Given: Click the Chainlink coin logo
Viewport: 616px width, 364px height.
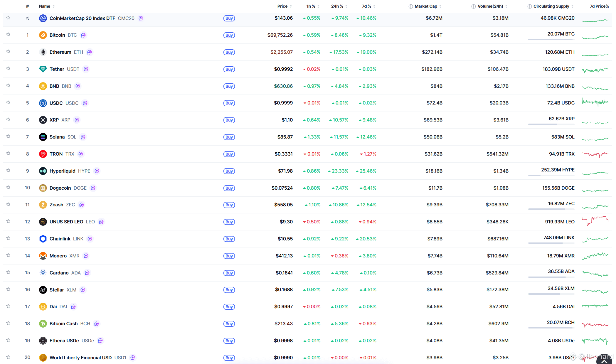Looking at the screenshot, I should (x=43, y=239).
